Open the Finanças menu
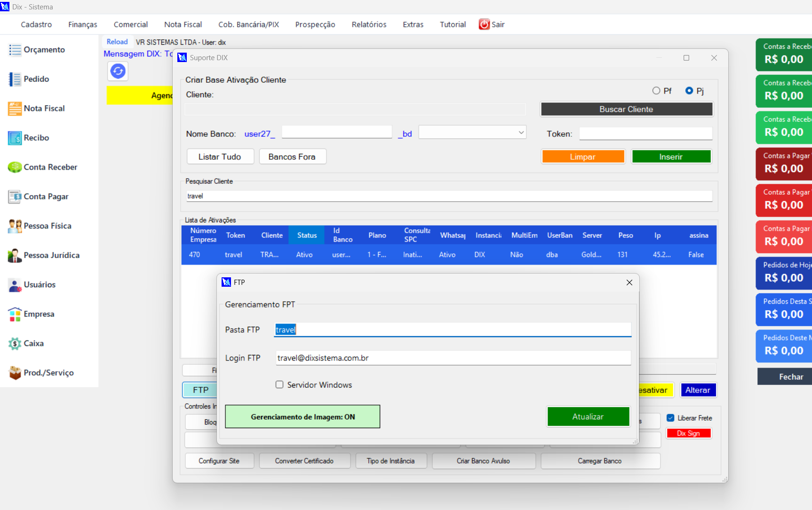Viewport: 812px width, 510px height. point(83,24)
